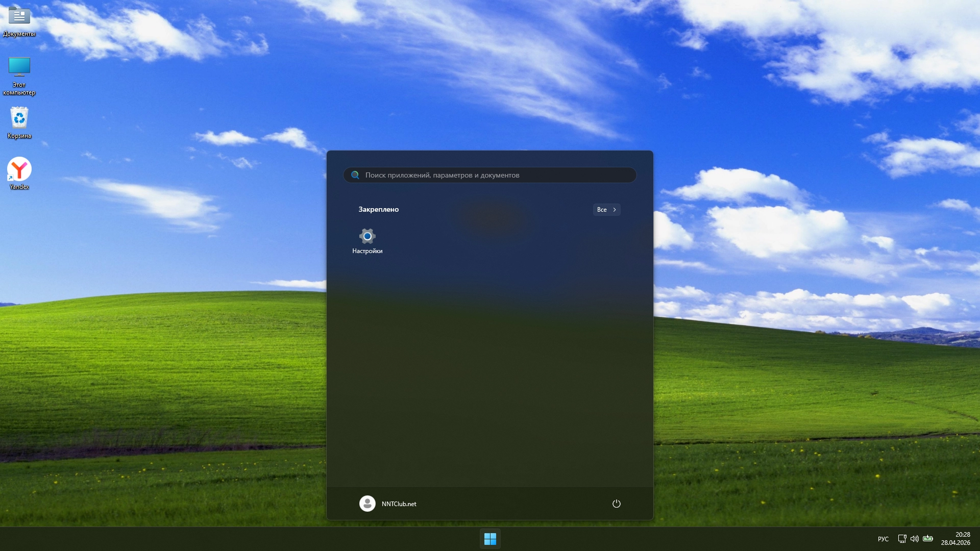Click the battery charging tray icon
The image size is (980, 551).
pyautogui.click(x=928, y=539)
